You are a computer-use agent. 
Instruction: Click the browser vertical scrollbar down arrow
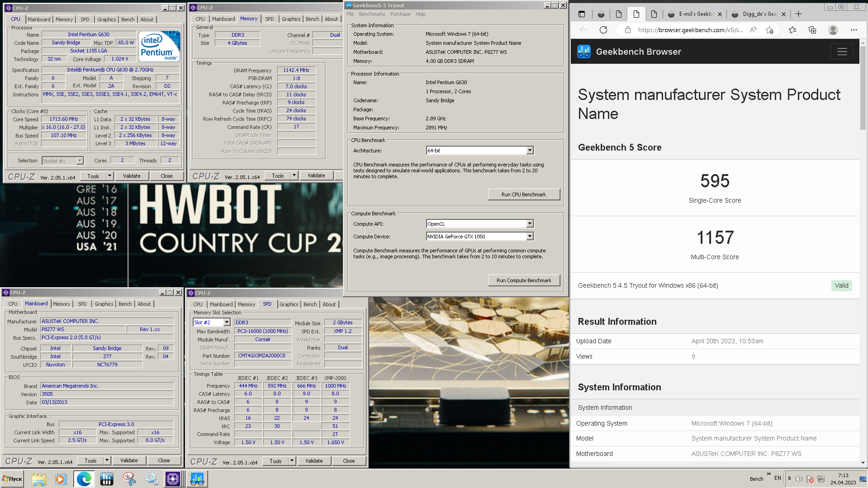point(863,463)
